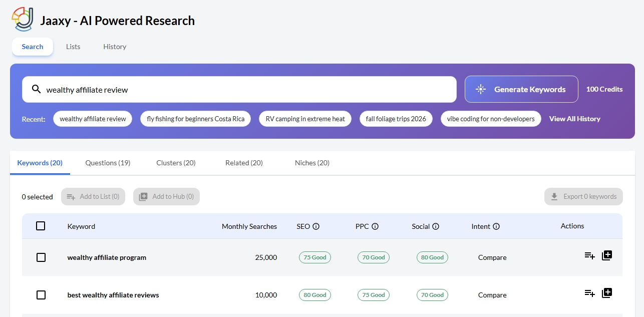Select recent search fly fishing for beginners Costa Rica
Screen dimensions: 644x317
point(196,119)
